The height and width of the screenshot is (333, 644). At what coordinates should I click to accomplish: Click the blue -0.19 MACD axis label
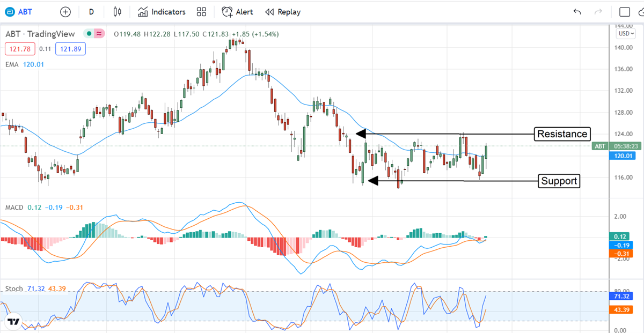(621, 245)
